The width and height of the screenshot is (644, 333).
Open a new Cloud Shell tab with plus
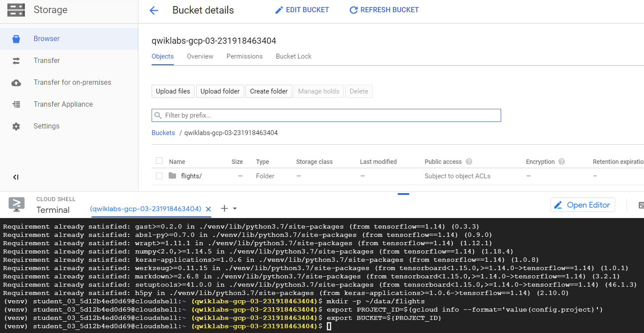click(224, 208)
